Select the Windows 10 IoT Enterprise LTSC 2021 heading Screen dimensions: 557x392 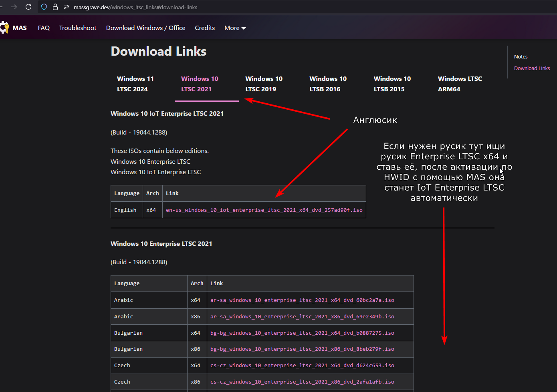(167, 114)
